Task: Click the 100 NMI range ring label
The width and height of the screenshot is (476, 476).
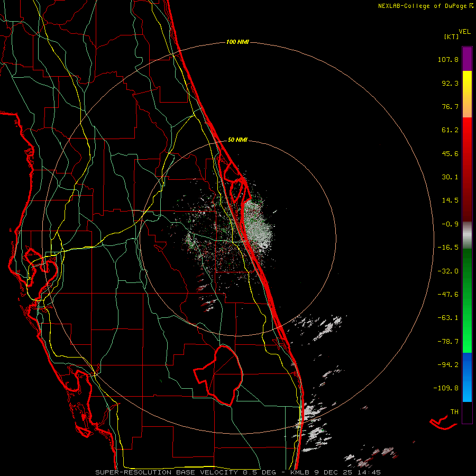Action: click(237, 42)
